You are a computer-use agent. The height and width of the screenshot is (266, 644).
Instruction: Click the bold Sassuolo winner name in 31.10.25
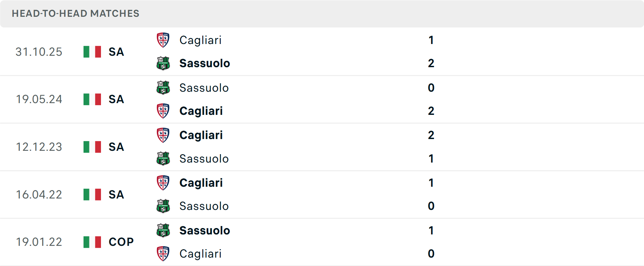[x=205, y=63]
